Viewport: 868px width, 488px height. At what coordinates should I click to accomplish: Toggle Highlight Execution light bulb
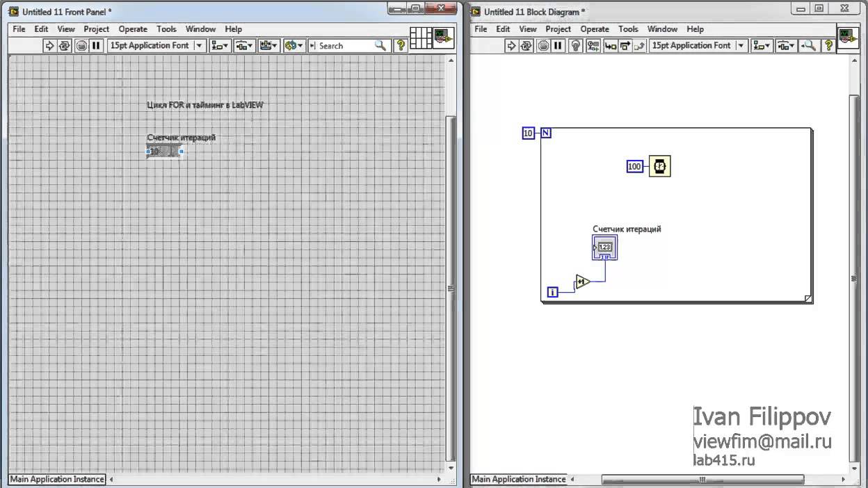575,46
